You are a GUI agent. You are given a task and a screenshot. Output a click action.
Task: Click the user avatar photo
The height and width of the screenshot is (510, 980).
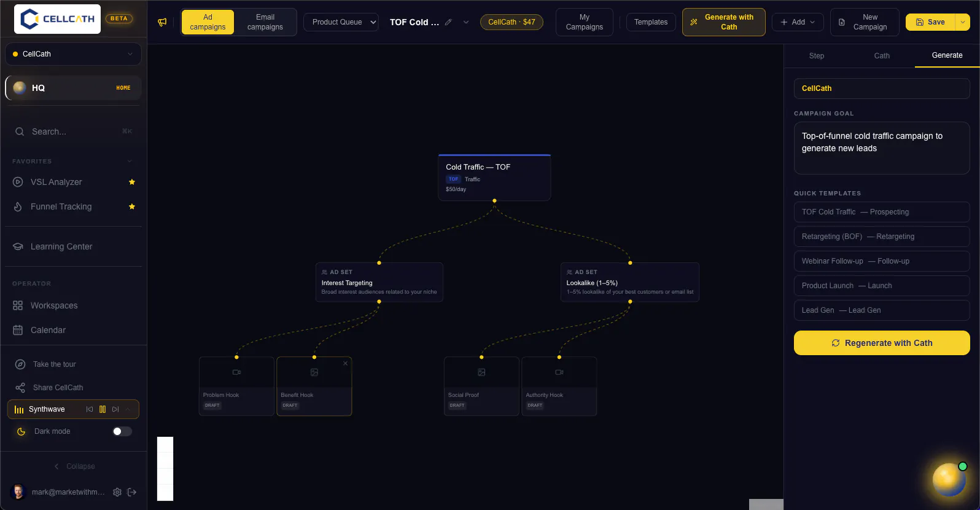18,492
